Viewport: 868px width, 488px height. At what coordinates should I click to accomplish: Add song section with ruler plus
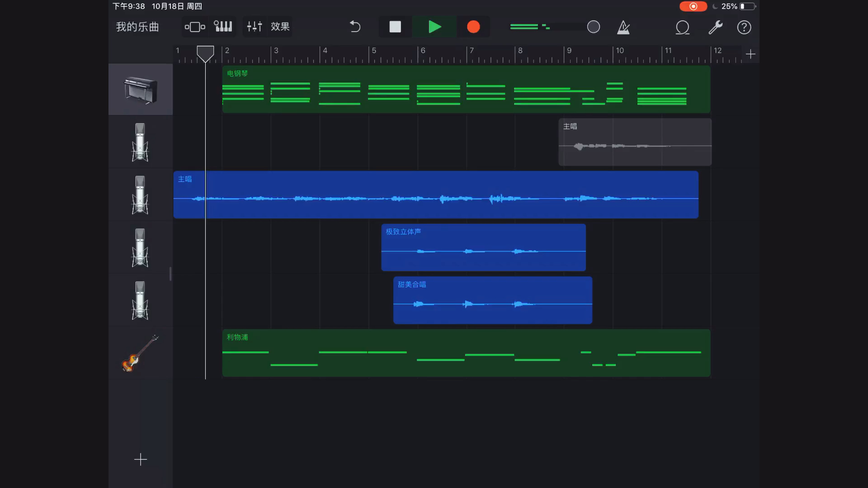750,54
